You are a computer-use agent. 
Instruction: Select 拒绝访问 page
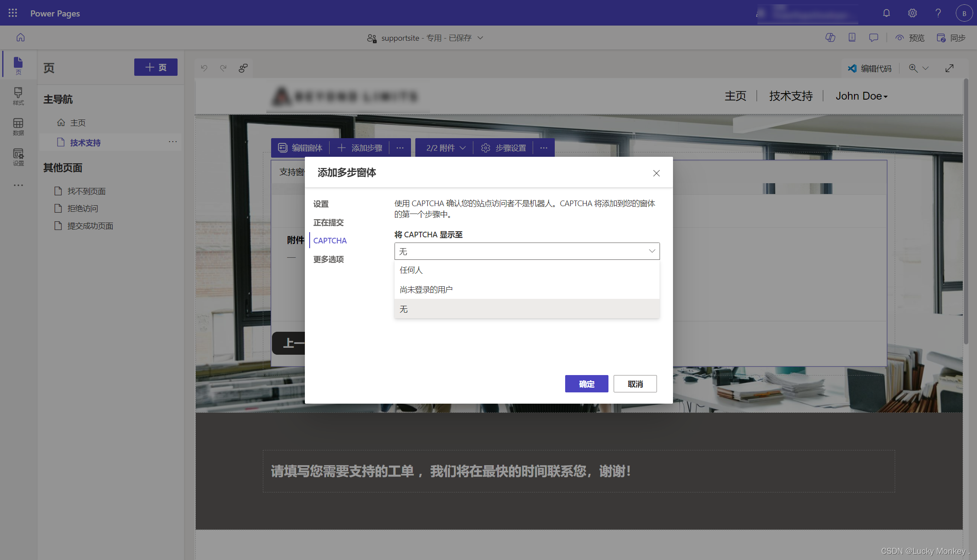pos(82,208)
